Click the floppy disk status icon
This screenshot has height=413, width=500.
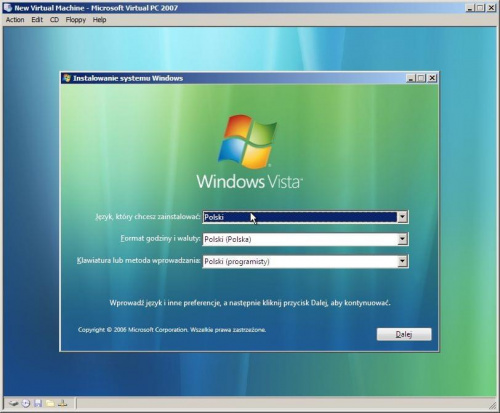point(38,404)
